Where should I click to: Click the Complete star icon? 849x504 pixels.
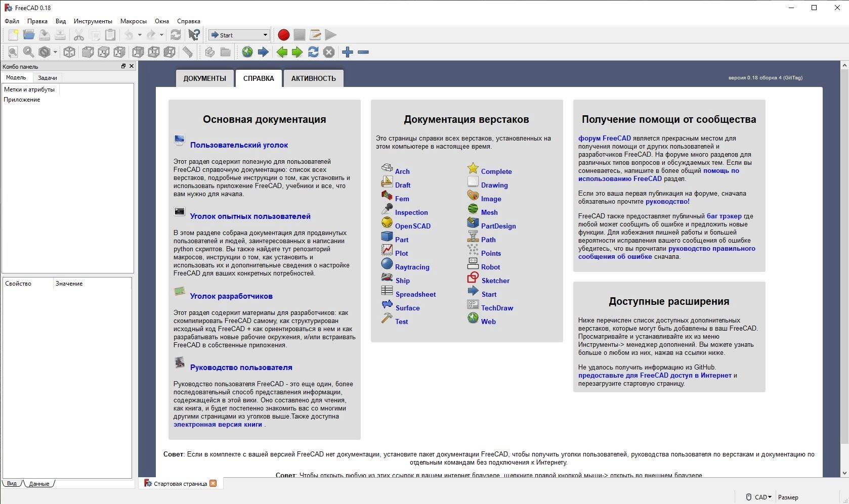[x=473, y=168]
